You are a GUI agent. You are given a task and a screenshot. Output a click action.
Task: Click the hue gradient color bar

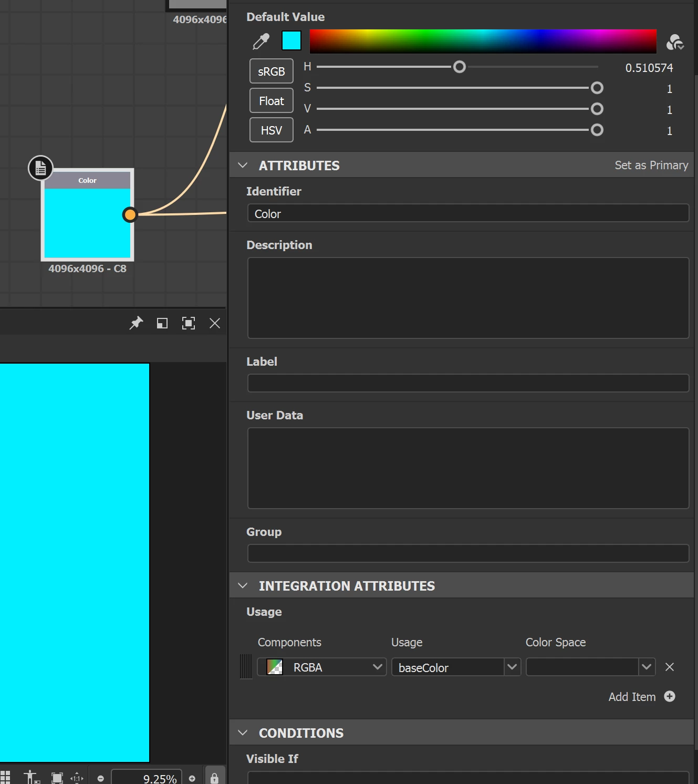[x=483, y=41]
